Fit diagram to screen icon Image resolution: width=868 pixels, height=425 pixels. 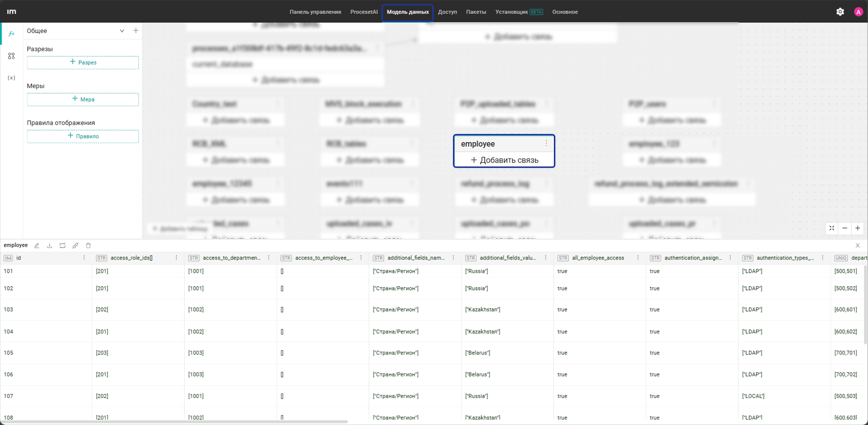(832, 228)
